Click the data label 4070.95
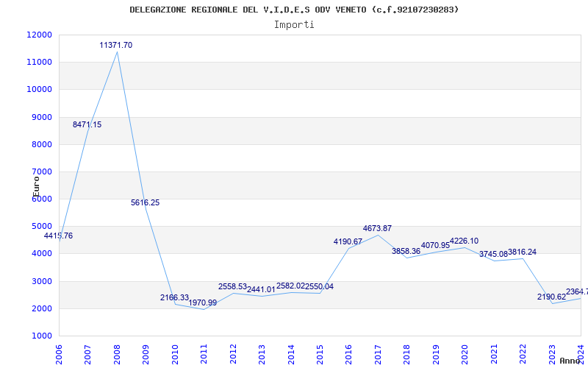 (435, 245)
